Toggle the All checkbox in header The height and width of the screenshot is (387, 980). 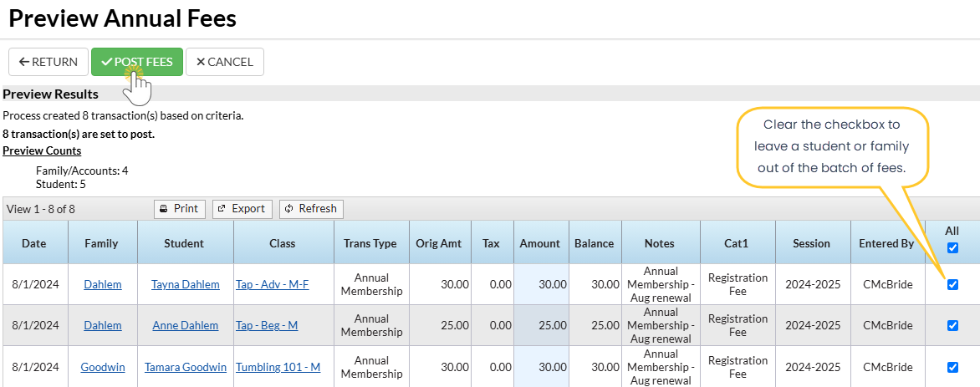point(952,248)
